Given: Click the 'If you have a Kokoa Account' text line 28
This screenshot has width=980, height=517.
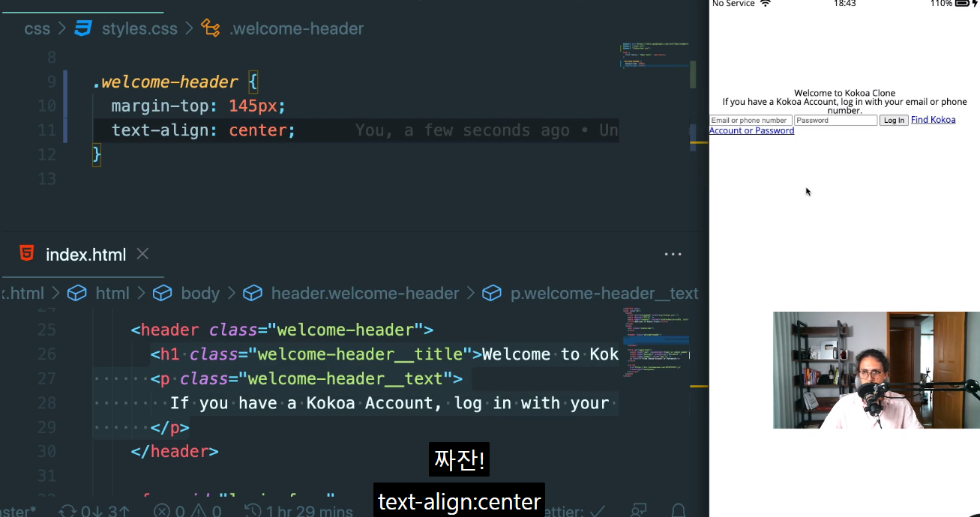Looking at the screenshot, I should coord(389,403).
